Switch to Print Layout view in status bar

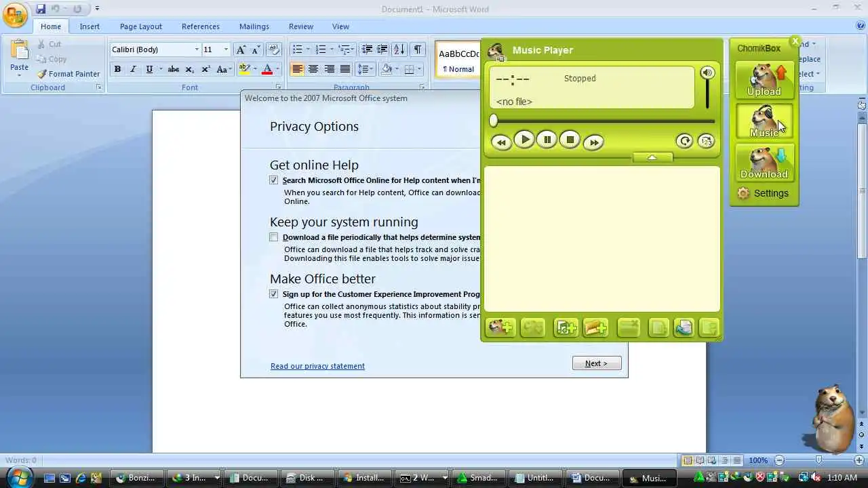688,460
